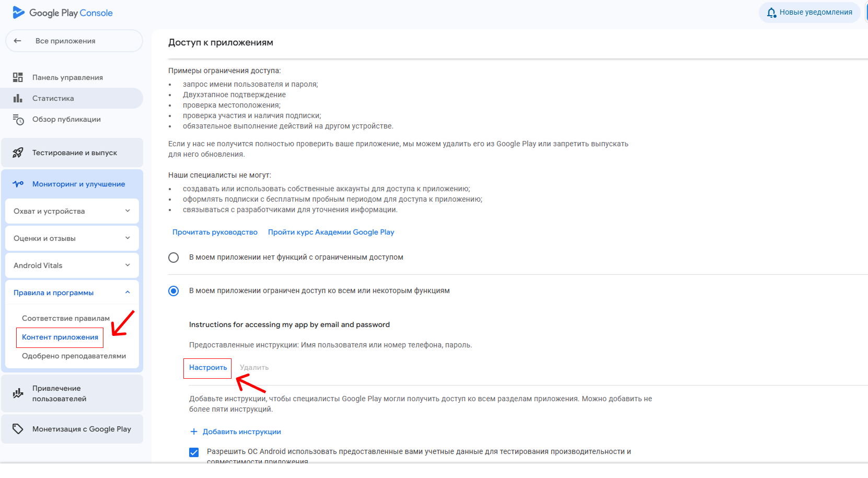Open Соответствие правилам in sidebar
The image size is (868, 478).
pos(66,318)
